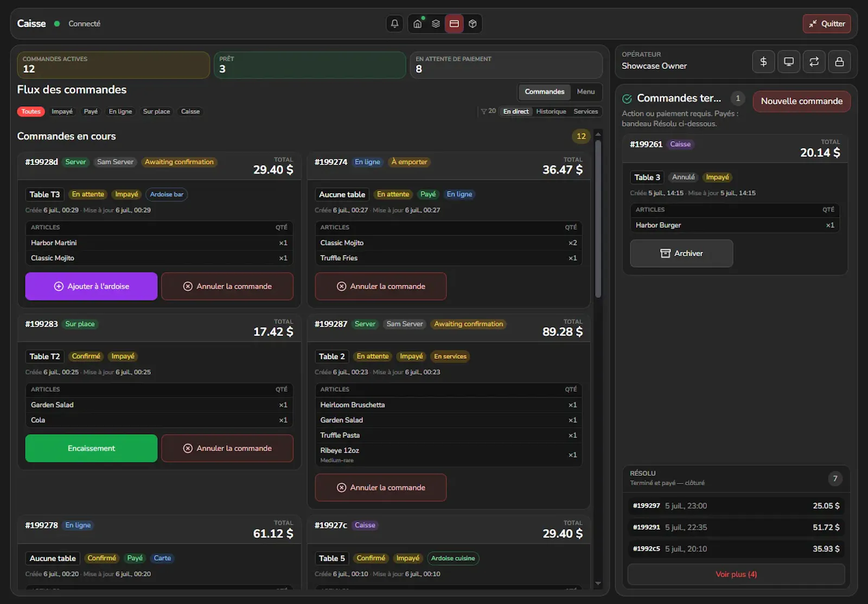Image resolution: width=868 pixels, height=604 pixels.
Task: Filter orders by Impayé chip
Action: point(62,111)
